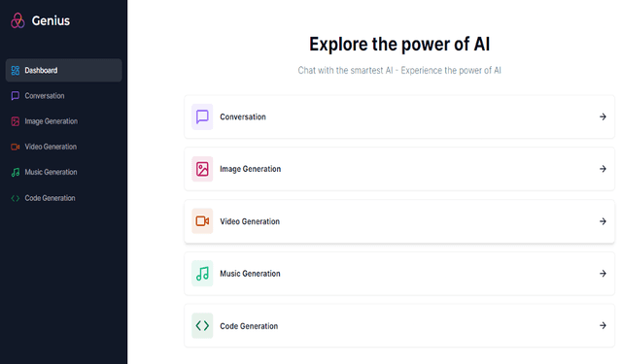Click the Music Generation card's note icon

coord(202,274)
